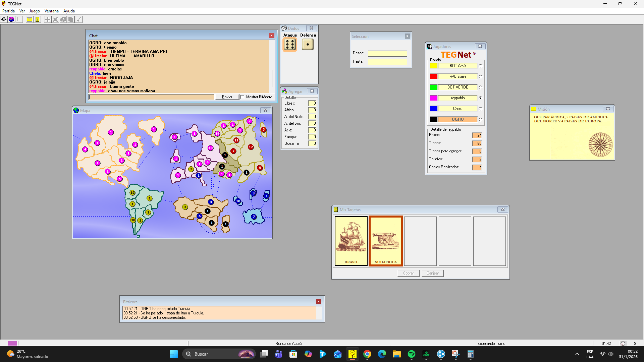
Task: Open the Ventana menu
Action: click(x=51, y=11)
